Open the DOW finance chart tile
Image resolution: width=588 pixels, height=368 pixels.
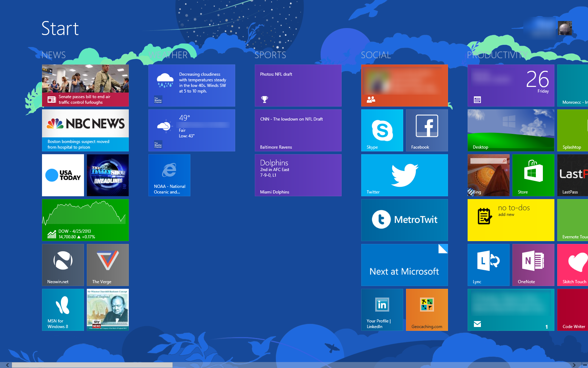point(85,220)
